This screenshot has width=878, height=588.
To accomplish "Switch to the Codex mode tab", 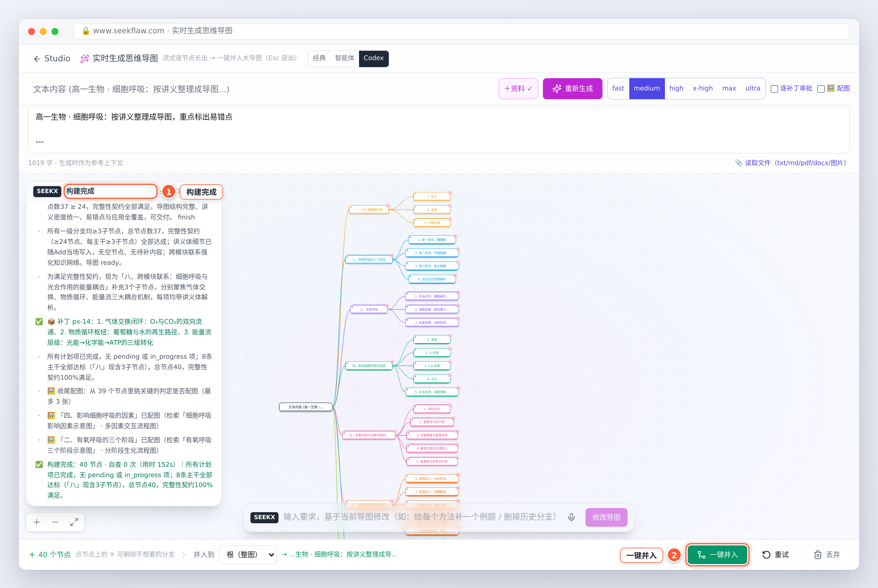I will [x=373, y=59].
